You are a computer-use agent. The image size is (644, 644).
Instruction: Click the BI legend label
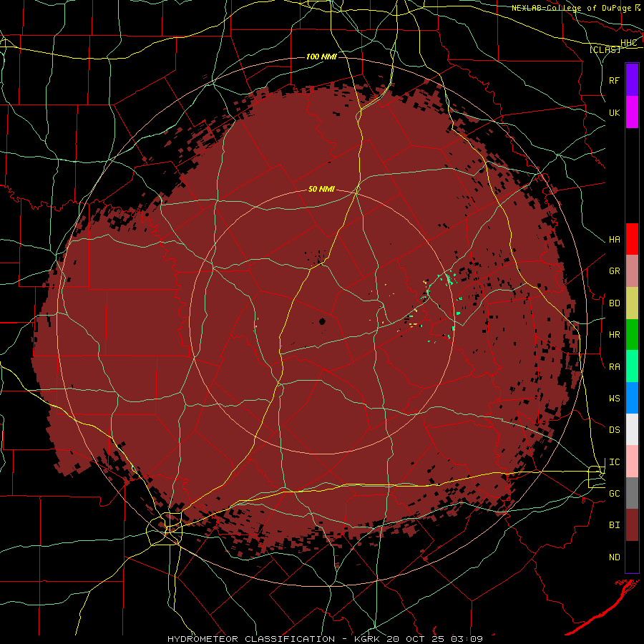[x=614, y=525]
